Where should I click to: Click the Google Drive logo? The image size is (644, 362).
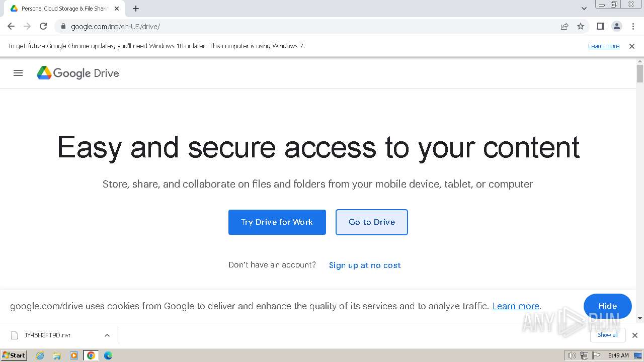[78, 73]
